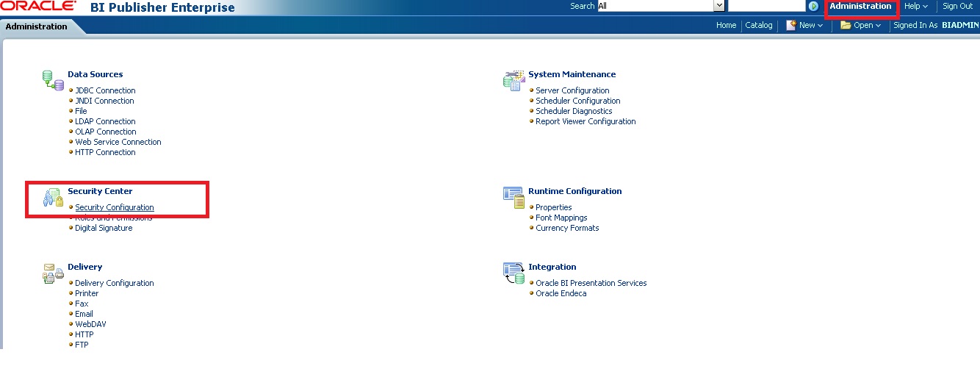Open Runtime Properties

pos(554,207)
